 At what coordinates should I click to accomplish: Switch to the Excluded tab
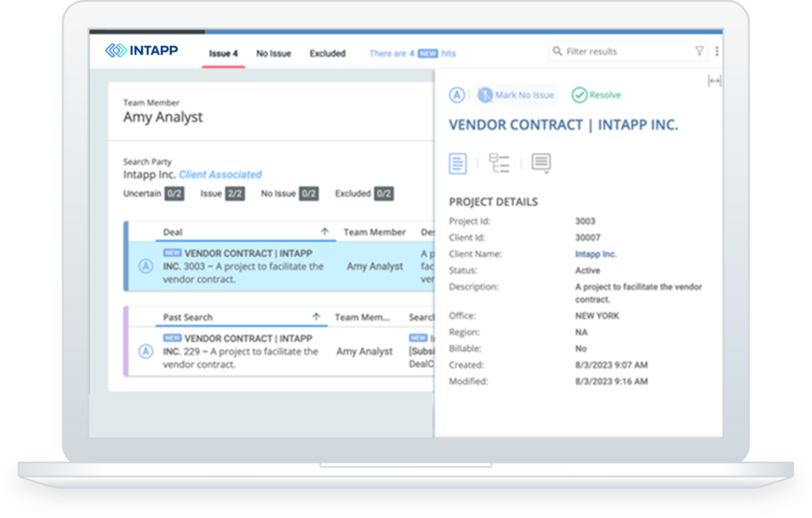click(327, 53)
